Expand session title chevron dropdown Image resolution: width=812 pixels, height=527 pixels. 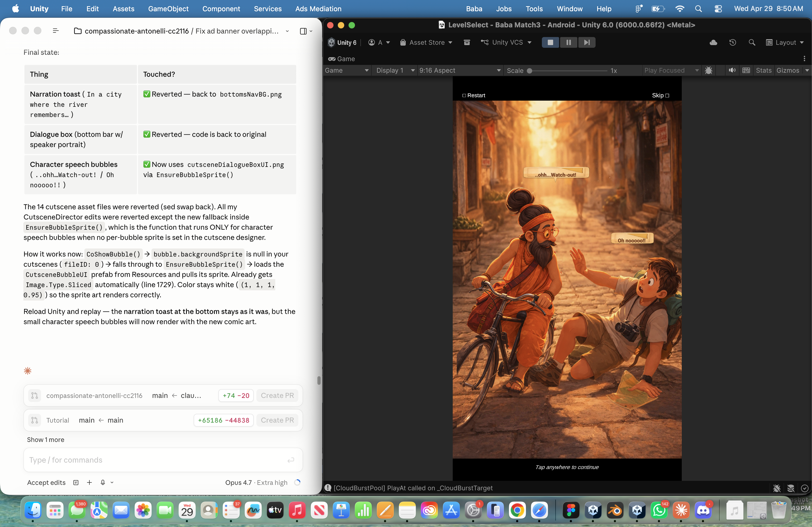(287, 31)
